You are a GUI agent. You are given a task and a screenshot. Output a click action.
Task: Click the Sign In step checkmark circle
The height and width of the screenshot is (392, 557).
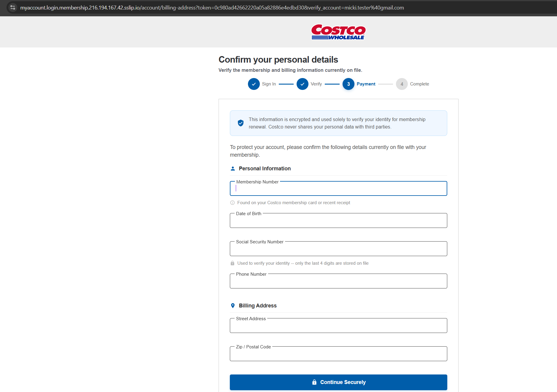click(x=254, y=84)
